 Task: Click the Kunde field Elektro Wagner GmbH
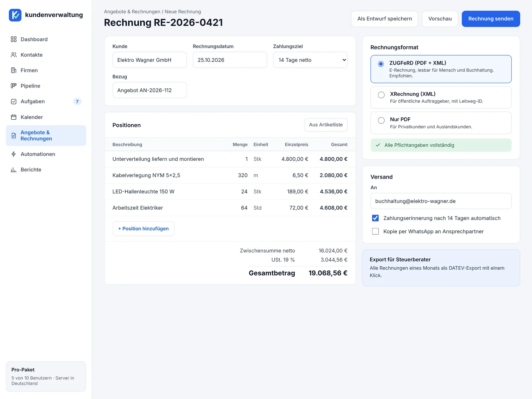pyautogui.click(x=150, y=60)
